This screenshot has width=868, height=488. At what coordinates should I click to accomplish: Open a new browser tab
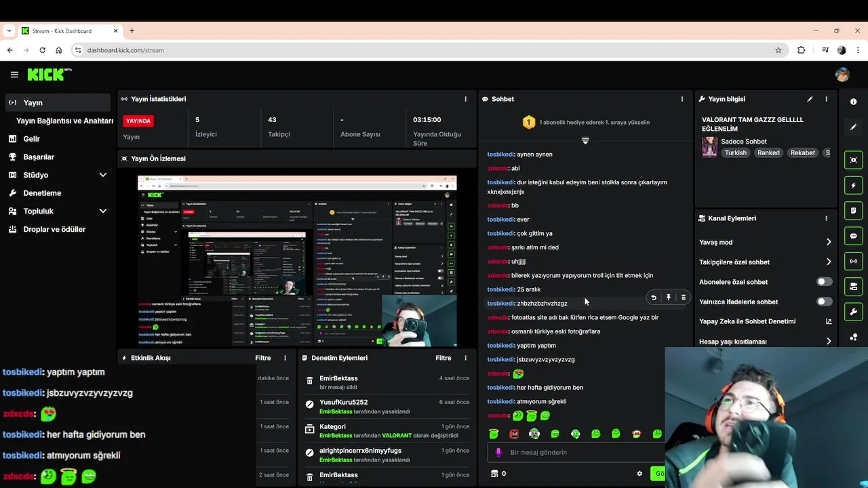tap(132, 30)
